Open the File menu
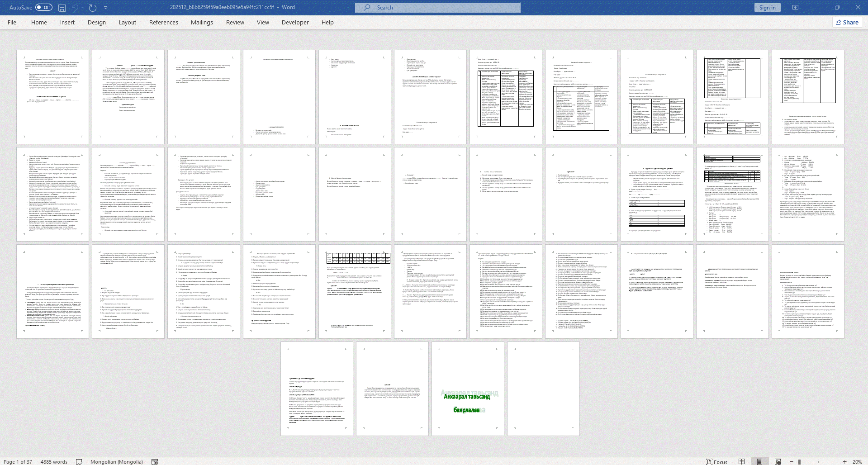The image size is (868, 465). (12, 22)
